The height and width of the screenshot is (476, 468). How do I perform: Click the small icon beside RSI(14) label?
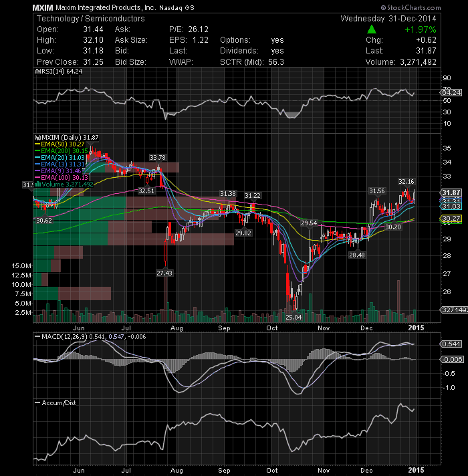point(37,72)
